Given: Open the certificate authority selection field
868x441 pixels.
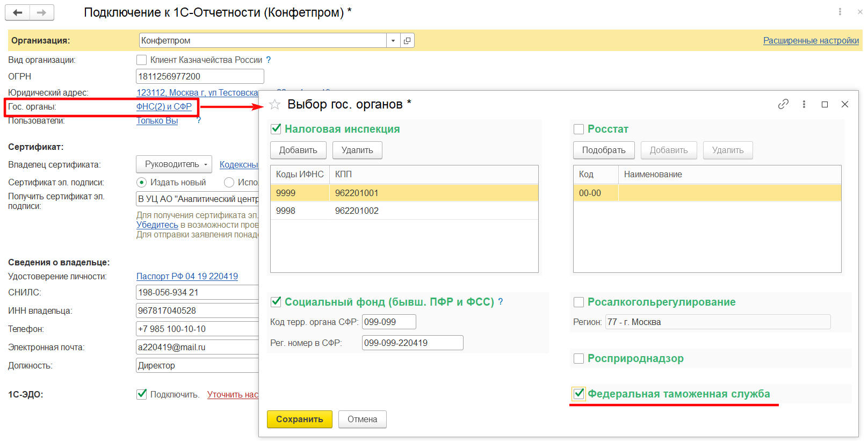Looking at the screenshot, I should coord(198,199).
